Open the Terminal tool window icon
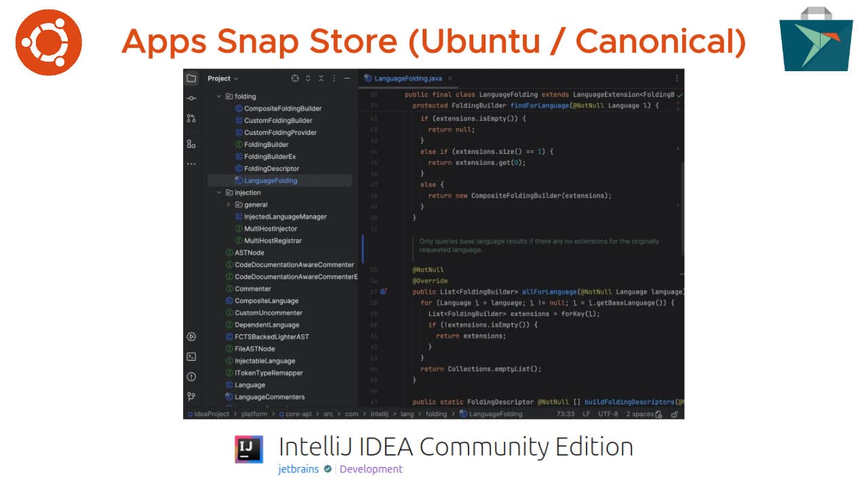868x488 pixels. pos(191,357)
